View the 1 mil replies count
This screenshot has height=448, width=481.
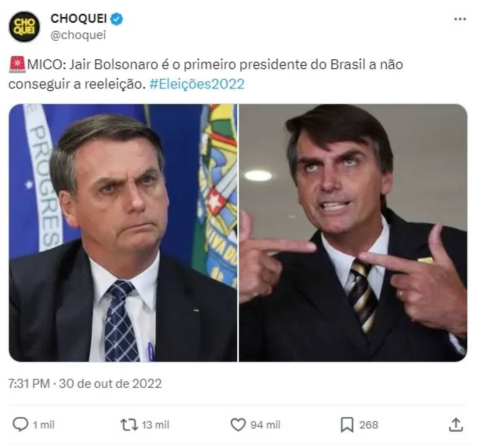(44, 425)
